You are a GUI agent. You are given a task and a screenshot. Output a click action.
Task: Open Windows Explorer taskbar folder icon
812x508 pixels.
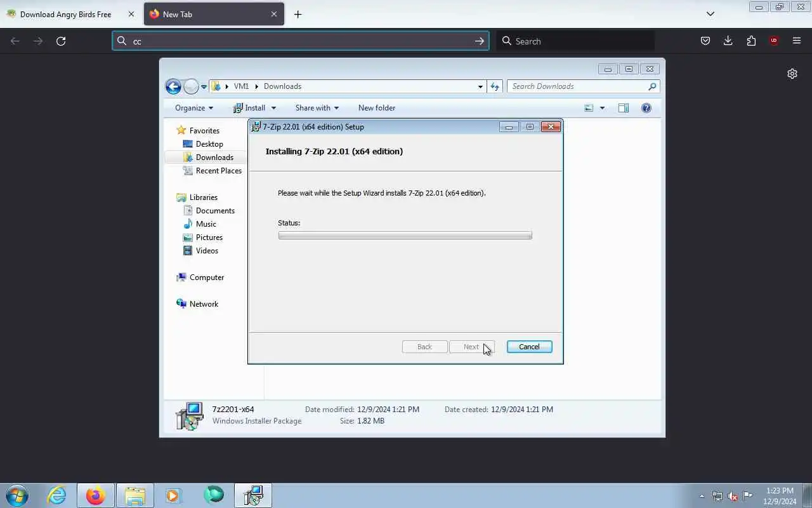[x=135, y=495]
